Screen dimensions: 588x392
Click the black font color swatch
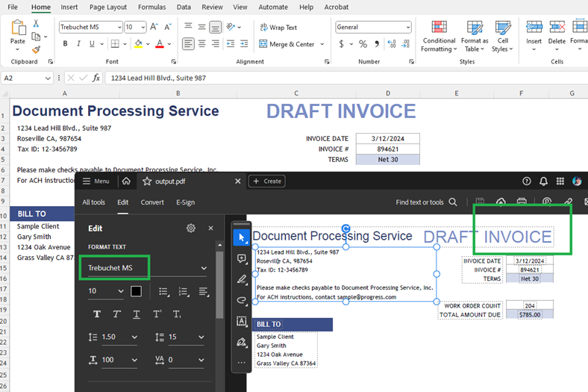pyautogui.click(x=137, y=291)
